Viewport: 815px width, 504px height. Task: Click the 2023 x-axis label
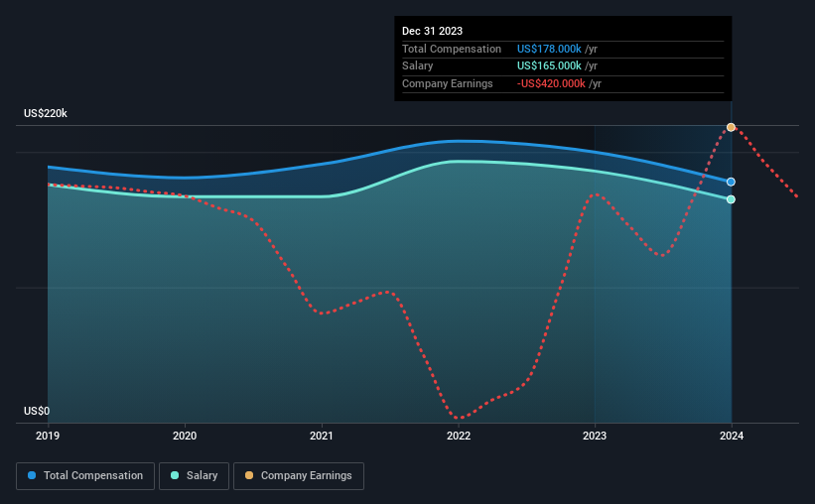point(595,436)
